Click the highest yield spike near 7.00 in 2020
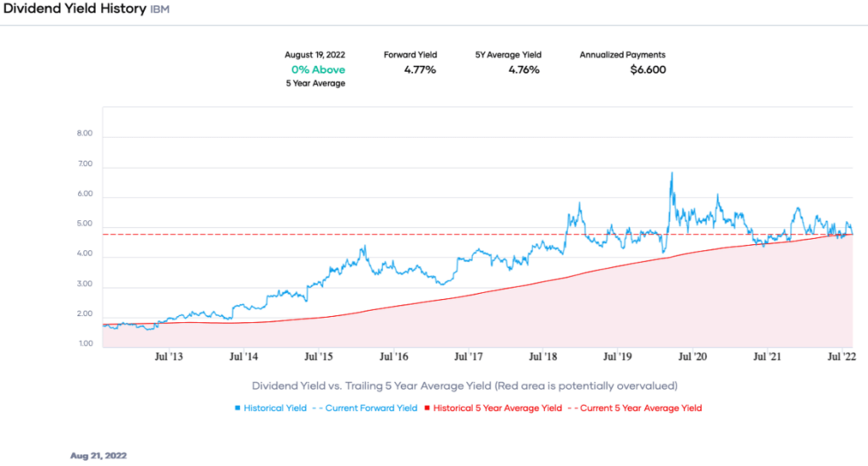 click(672, 174)
